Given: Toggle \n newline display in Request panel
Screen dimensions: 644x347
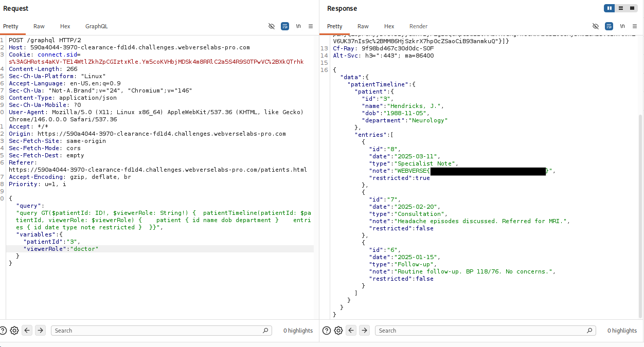Looking at the screenshot, I should 298,26.
